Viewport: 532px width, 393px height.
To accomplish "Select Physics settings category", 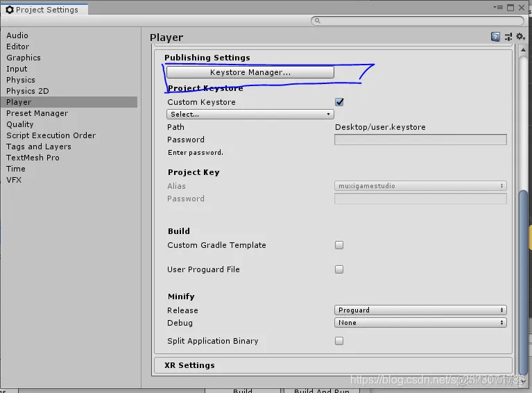I will (x=21, y=80).
